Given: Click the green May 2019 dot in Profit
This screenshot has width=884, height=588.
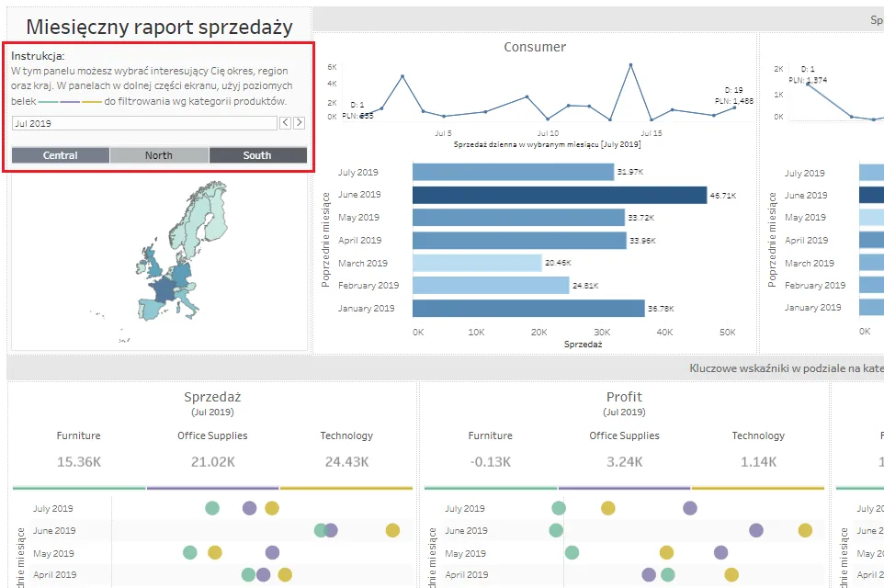Looking at the screenshot, I should click(x=572, y=552).
